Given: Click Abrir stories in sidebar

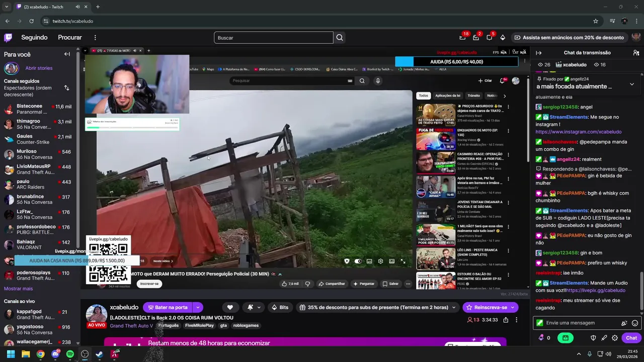Looking at the screenshot, I should (39, 68).
